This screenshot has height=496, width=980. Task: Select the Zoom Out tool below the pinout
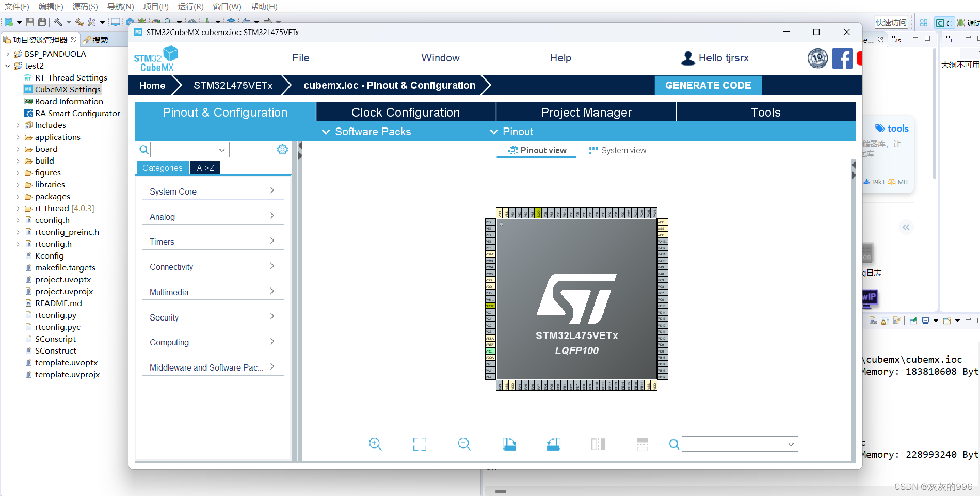click(x=464, y=444)
